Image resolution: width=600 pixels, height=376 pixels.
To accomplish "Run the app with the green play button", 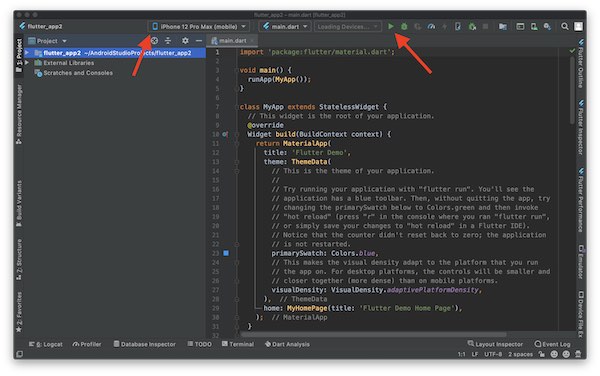I will 390,26.
